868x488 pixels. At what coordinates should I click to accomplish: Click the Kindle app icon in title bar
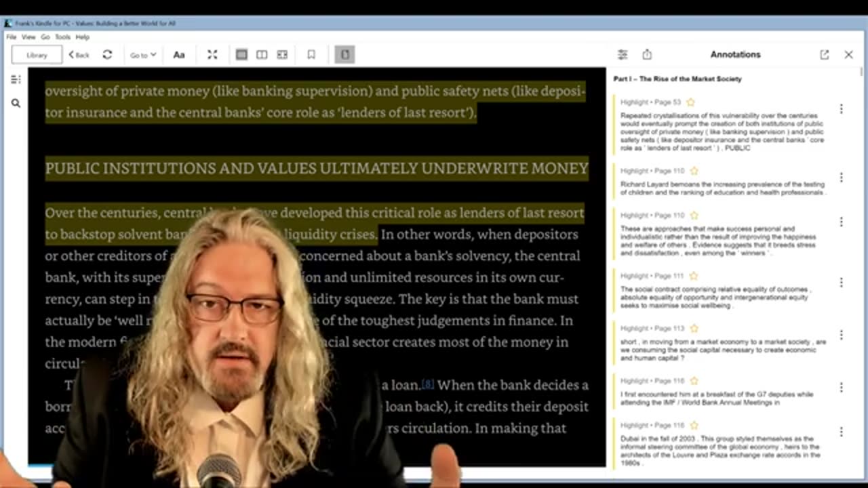[8, 23]
